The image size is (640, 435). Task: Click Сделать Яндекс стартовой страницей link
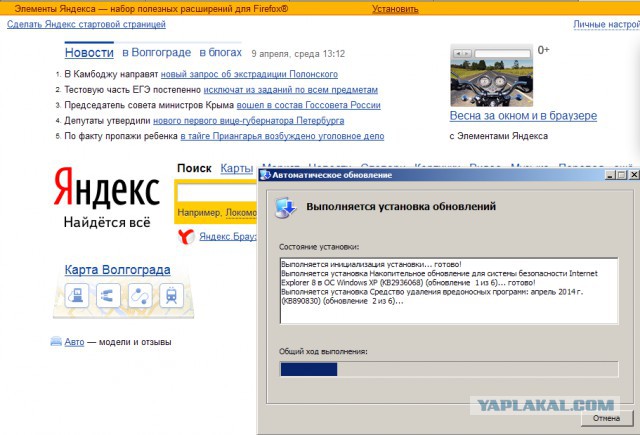[86, 24]
